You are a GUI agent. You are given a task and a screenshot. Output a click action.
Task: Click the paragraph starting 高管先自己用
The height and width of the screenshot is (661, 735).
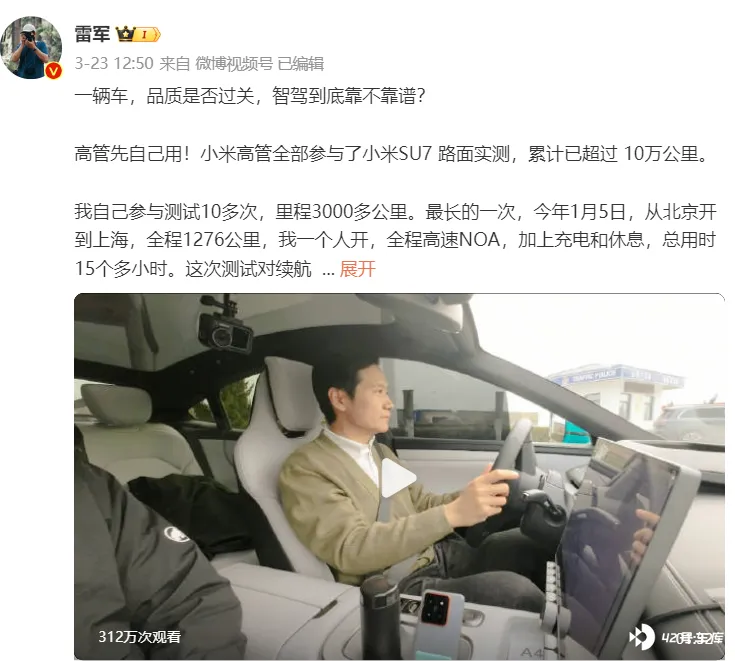tap(392, 154)
